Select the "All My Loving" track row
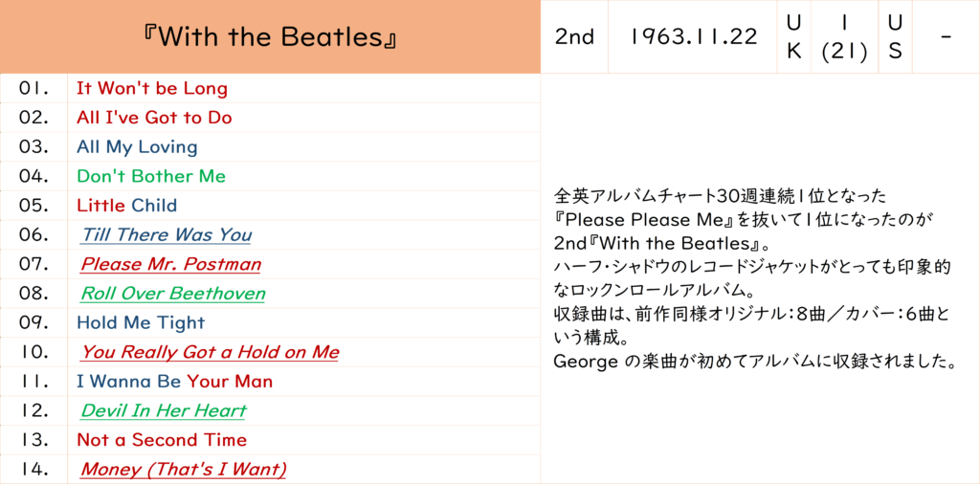 (137, 147)
